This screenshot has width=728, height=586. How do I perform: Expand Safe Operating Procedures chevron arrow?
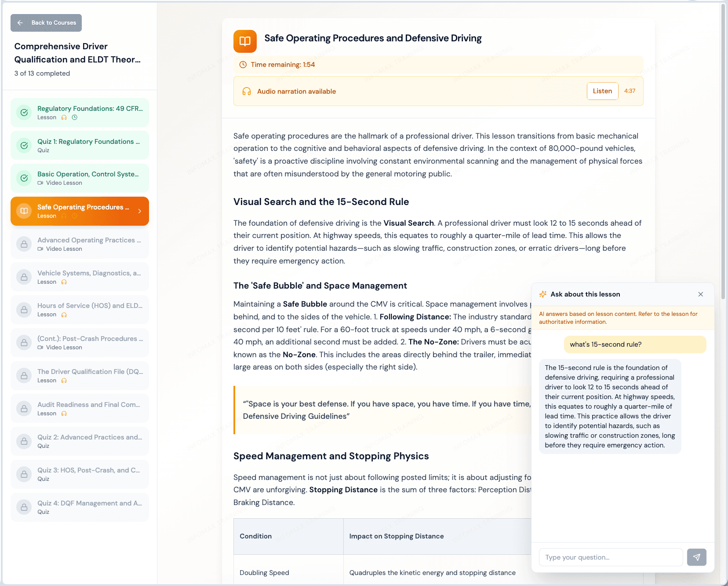click(139, 211)
